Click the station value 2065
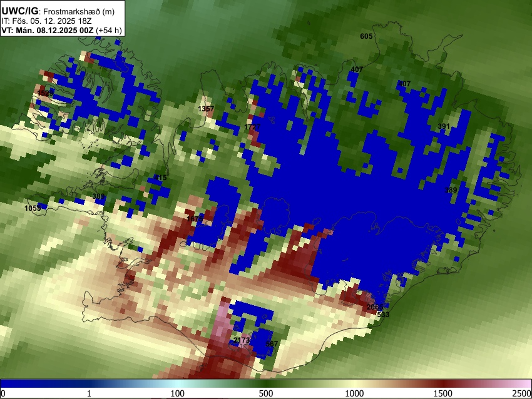 (375, 307)
